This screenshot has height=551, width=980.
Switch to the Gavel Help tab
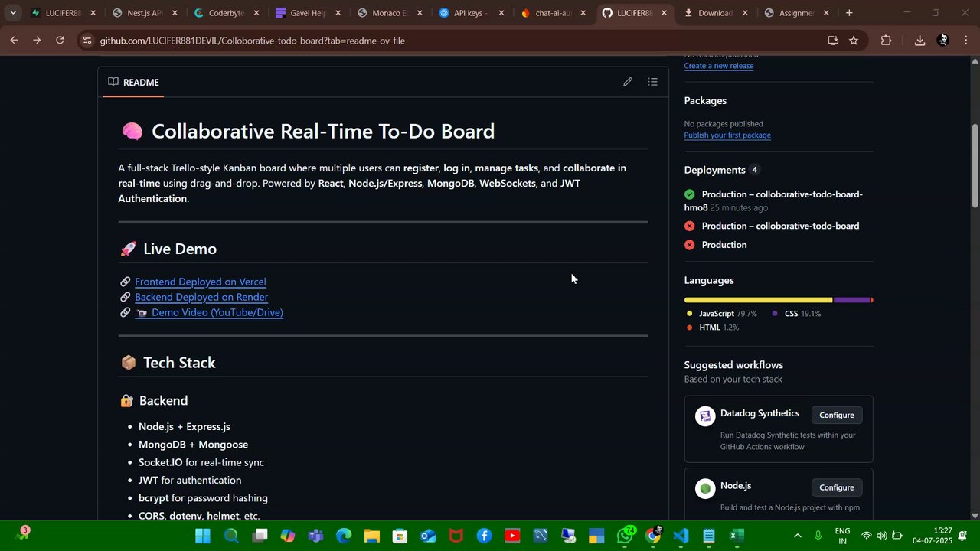(309, 13)
